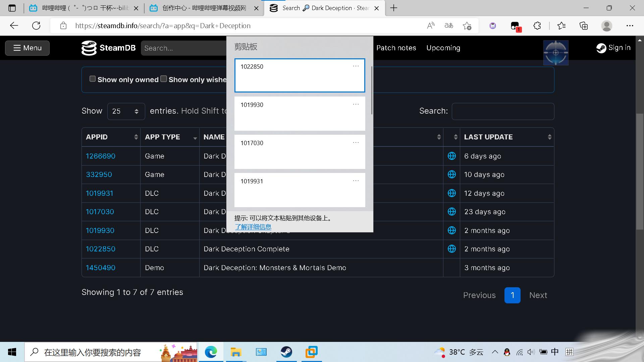Viewport: 644px width, 362px height.
Task: Open options for clipboard item 1019930
Action: [x=356, y=105]
